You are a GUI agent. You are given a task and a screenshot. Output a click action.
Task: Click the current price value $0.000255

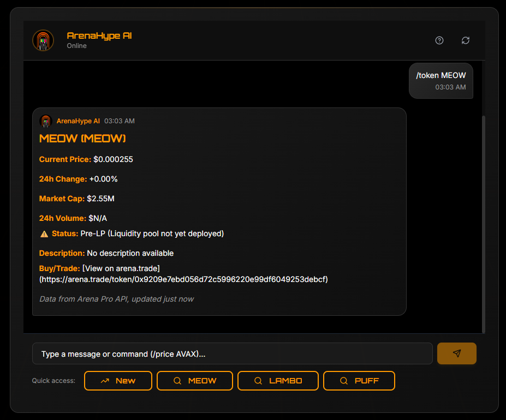click(x=113, y=159)
